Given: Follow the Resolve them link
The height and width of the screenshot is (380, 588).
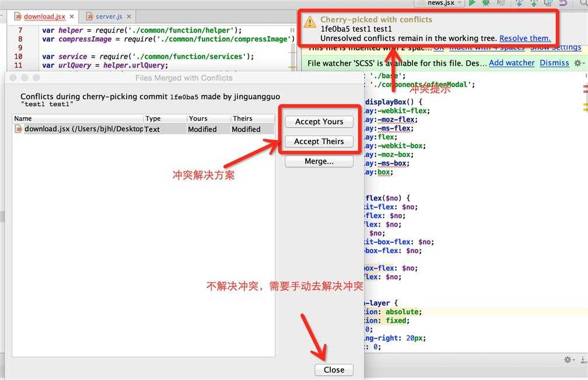Looking at the screenshot, I should [525, 38].
